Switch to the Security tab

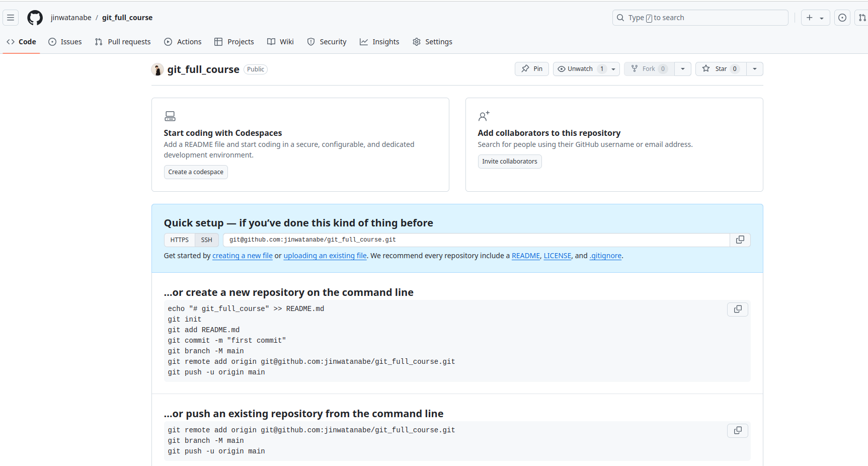click(x=327, y=42)
